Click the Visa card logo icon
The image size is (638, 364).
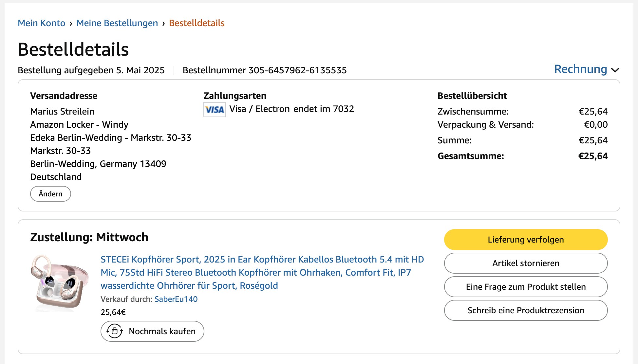(214, 110)
